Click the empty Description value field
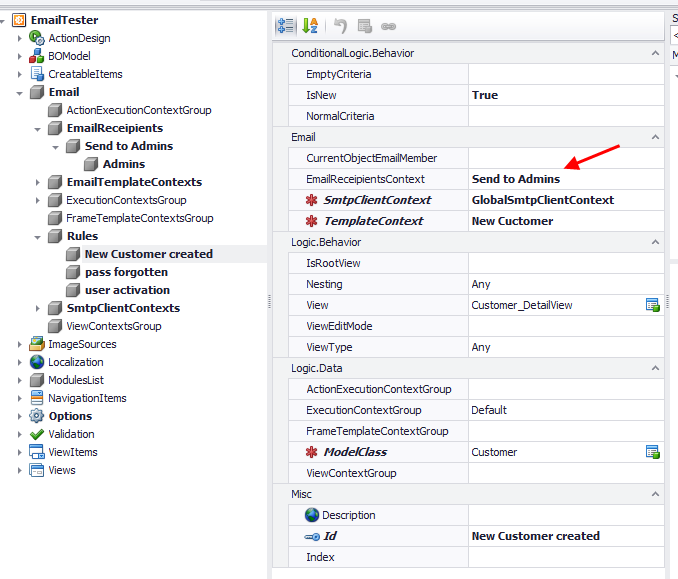This screenshot has height=579, width=678. pos(566,515)
